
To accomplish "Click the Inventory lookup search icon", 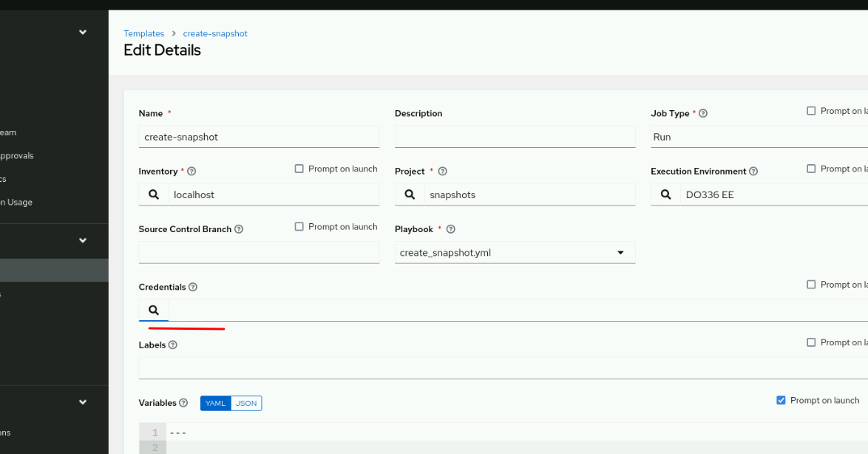I will coord(154,194).
